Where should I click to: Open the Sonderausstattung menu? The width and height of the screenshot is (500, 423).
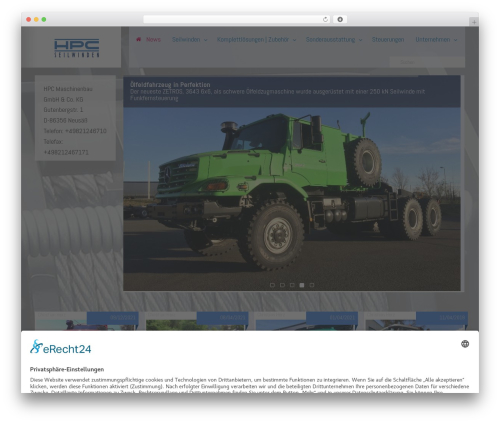click(x=330, y=39)
